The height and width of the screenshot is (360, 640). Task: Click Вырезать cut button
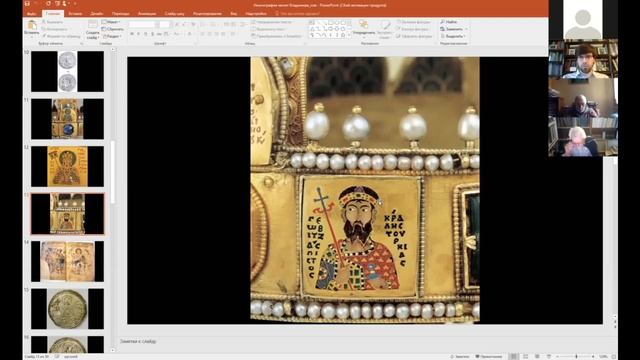click(53, 22)
